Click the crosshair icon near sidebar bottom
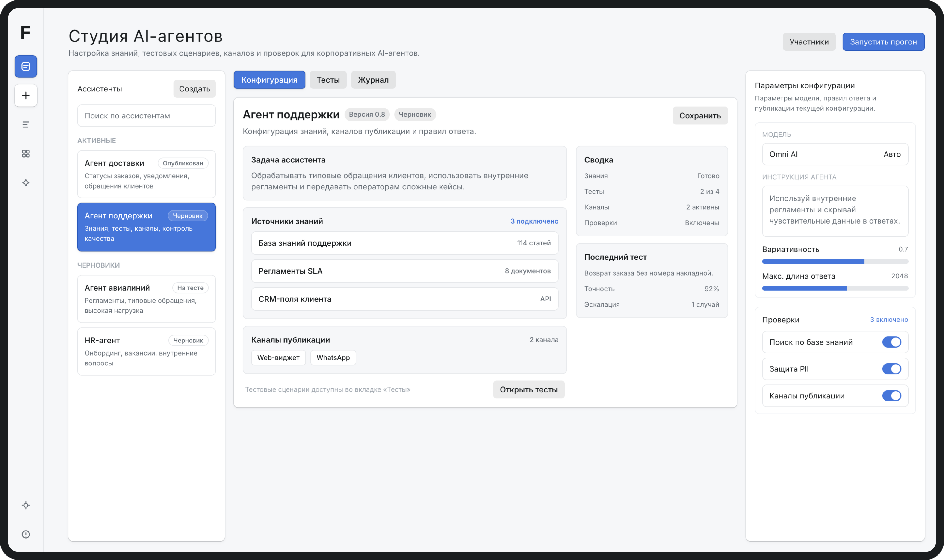The height and width of the screenshot is (560, 944). pyautogui.click(x=26, y=505)
